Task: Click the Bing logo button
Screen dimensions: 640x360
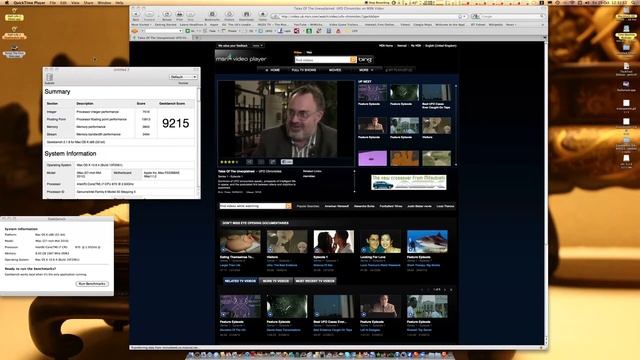Action: pyautogui.click(x=365, y=60)
